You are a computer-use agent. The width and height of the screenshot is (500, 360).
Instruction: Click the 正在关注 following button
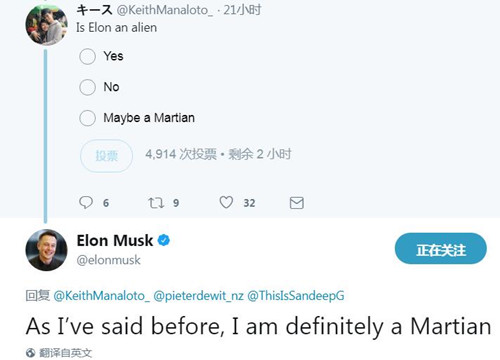coord(441,249)
